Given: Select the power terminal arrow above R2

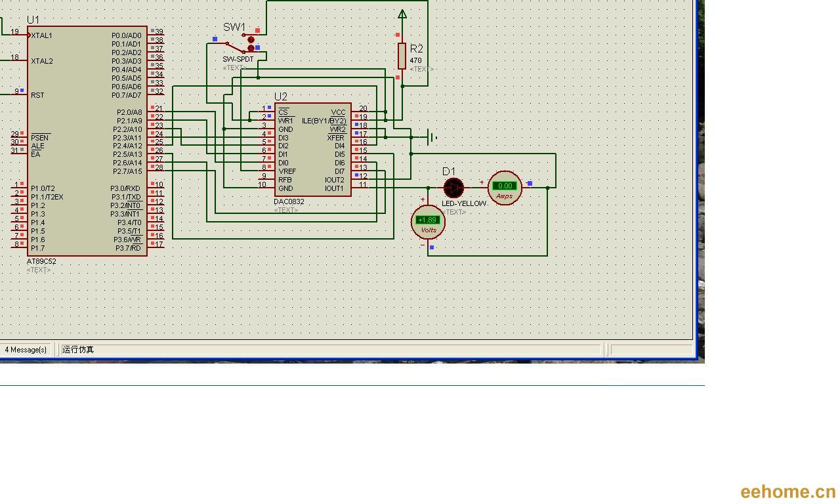Looking at the screenshot, I should (x=402, y=14).
